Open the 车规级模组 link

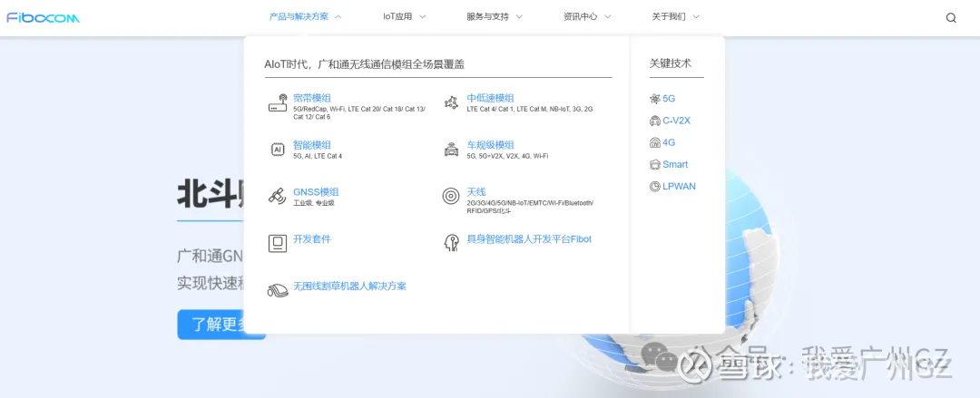tap(490, 145)
